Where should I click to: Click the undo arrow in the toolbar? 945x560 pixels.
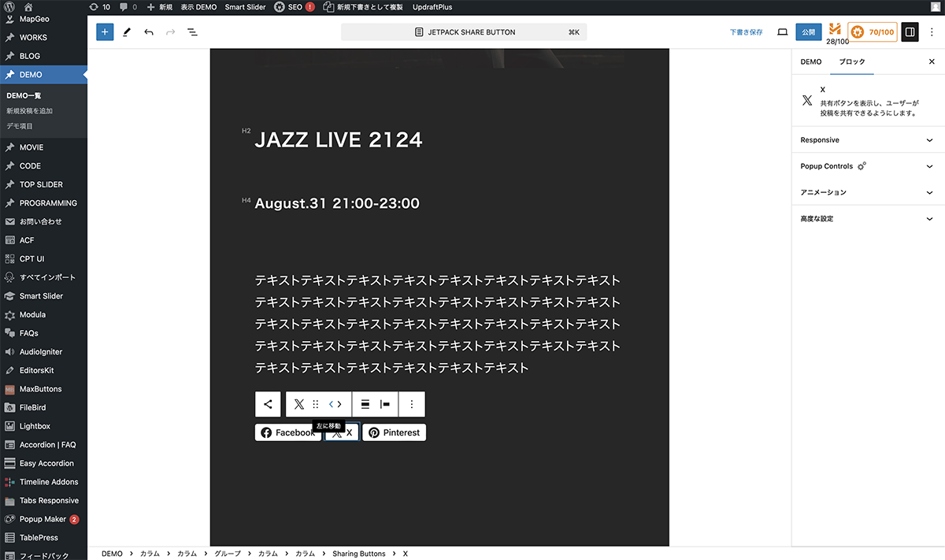point(149,32)
